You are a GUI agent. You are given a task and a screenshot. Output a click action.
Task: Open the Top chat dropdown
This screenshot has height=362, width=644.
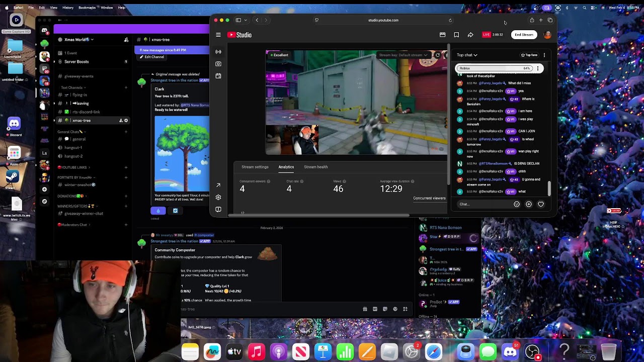click(467, 55)
